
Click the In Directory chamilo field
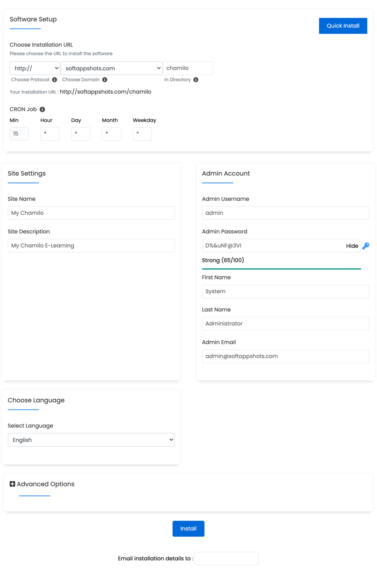click(x=188, y=68)
